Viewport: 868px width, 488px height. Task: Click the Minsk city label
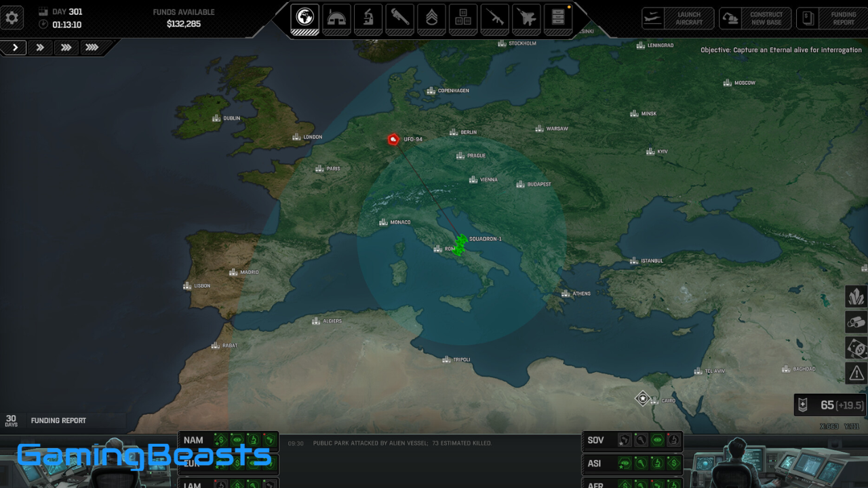coord(649,114)
